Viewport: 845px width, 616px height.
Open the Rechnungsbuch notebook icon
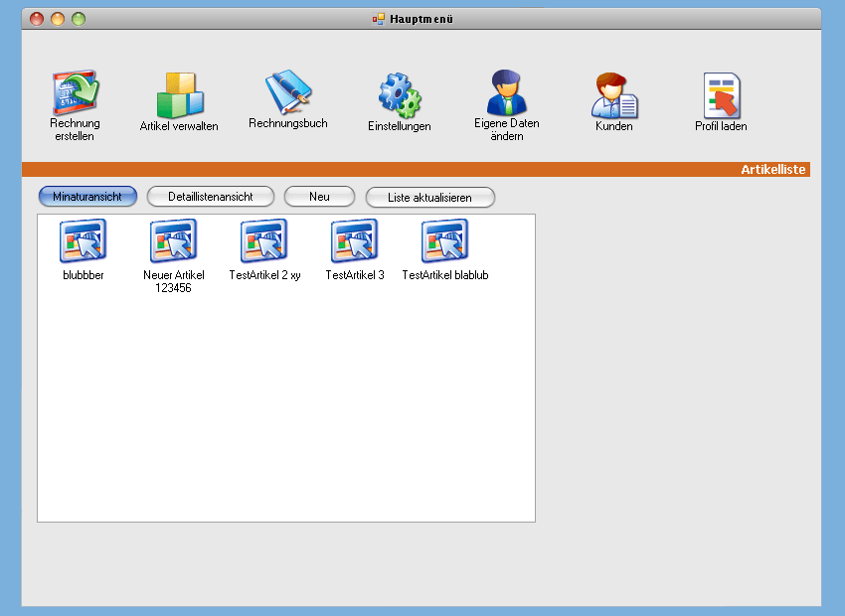[x=288, y=91]
